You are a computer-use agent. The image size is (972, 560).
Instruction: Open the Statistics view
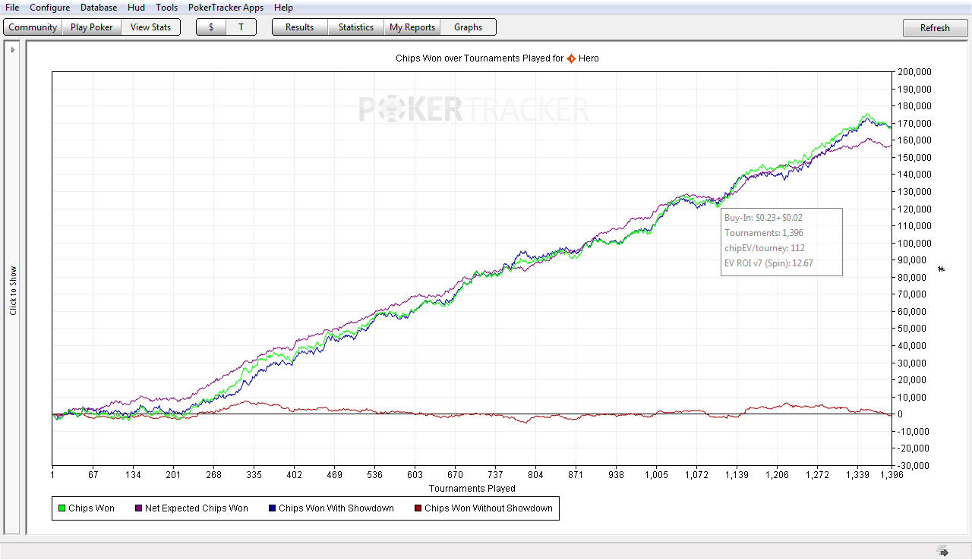(x=356, y=27)
